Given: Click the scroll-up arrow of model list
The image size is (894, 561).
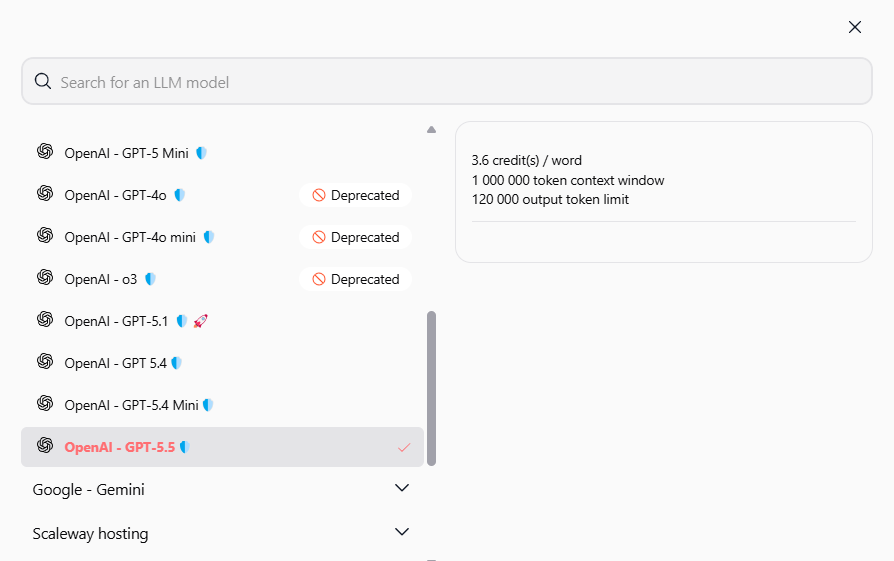Looking at the screenshot, I should click(431, 129).
